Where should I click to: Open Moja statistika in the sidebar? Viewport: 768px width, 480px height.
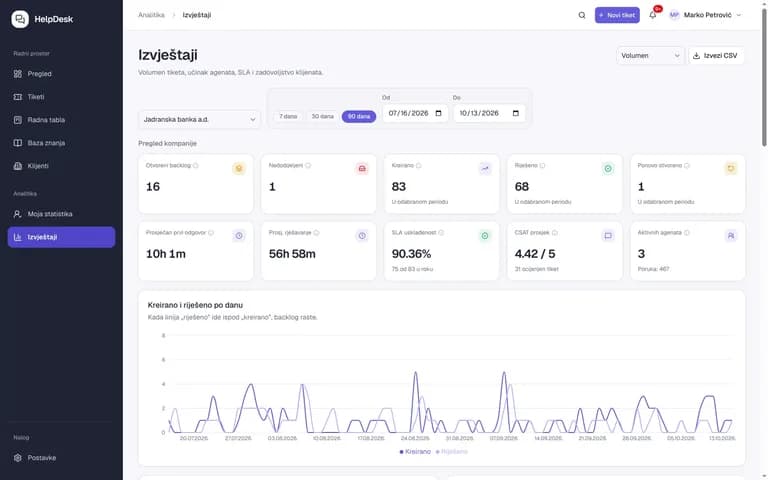[61, 214]
